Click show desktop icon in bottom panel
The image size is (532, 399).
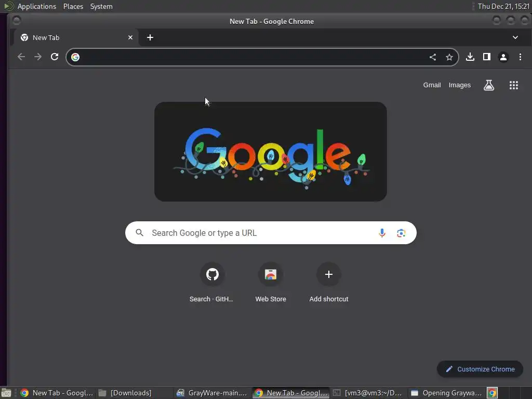[6, 393]
